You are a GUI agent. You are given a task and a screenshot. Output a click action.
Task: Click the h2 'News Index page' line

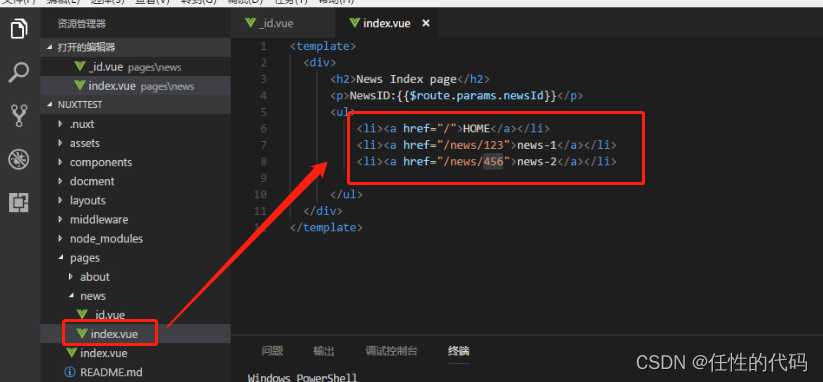410,79
